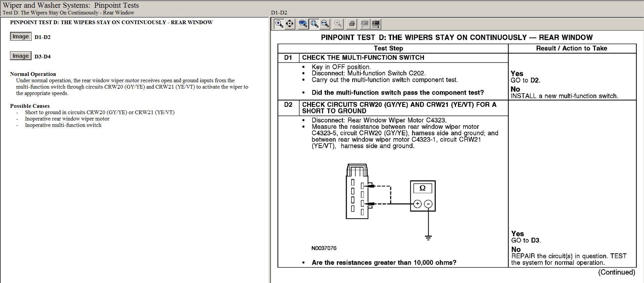Select the zoom-in magnifier tool
The image size is (644, 283).
[x=279, y=24]
